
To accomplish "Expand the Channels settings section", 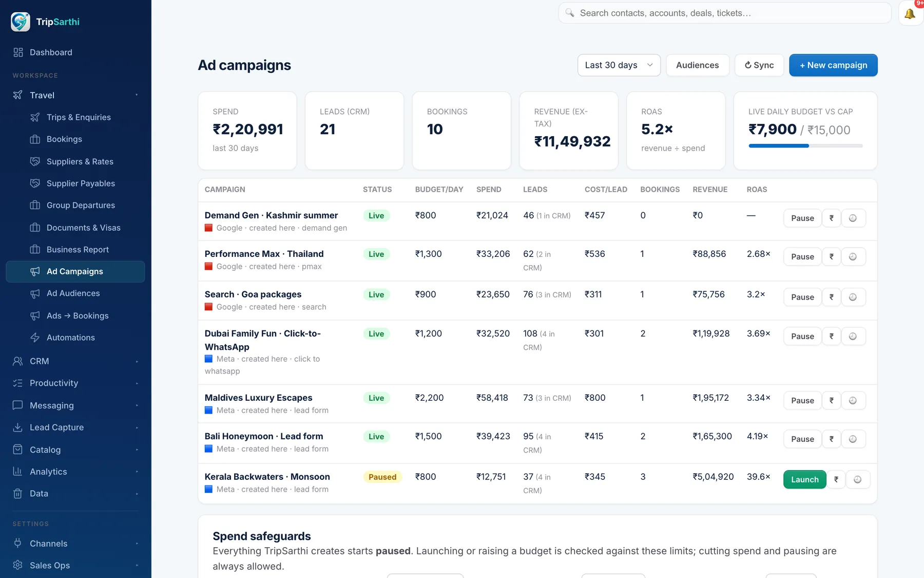I will [75, 544].
